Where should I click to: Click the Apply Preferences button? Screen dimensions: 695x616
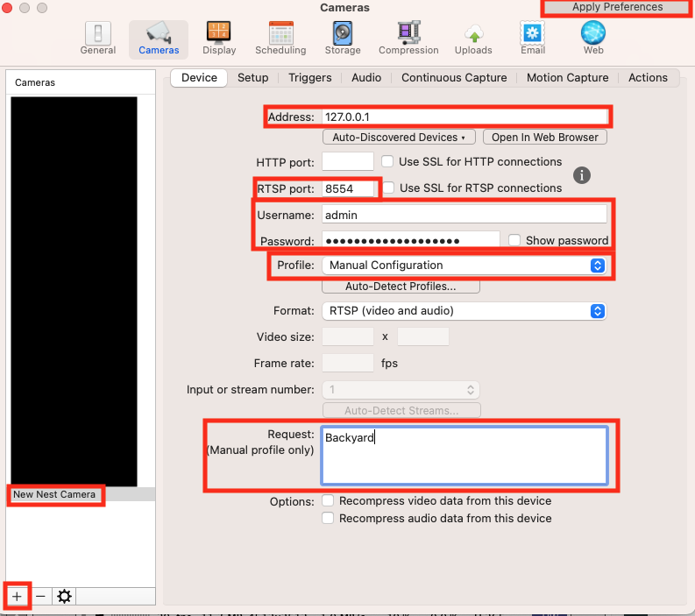pyautogui.click(x=617, y=7)
